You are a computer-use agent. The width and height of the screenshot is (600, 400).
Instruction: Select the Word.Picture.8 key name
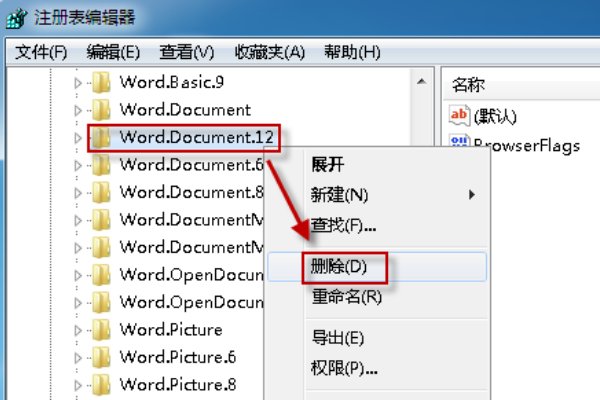pos(178,385)
